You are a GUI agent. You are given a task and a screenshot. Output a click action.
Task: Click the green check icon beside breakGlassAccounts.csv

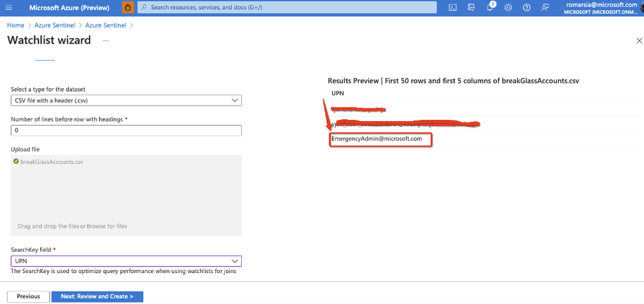(16, 162)
